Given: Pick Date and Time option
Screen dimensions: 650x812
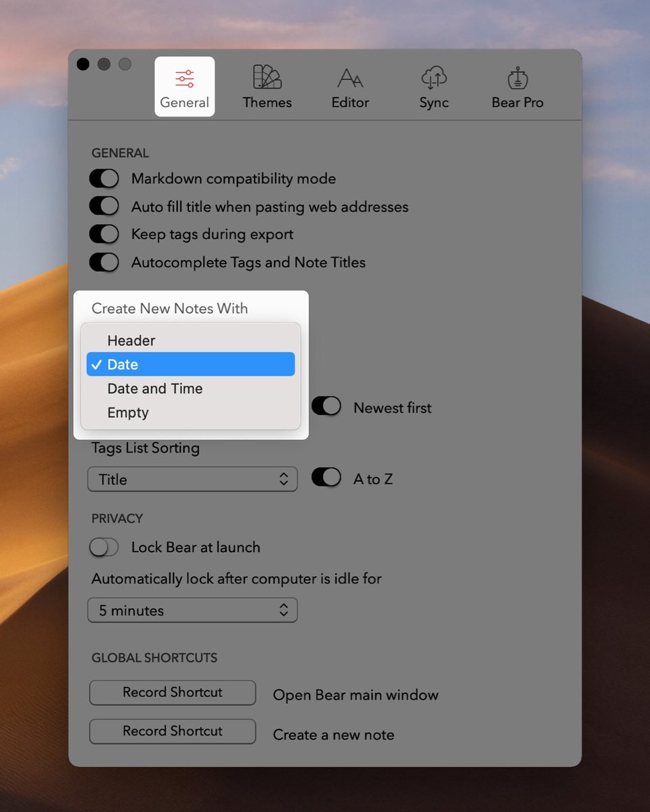Looking at the screenshot, I should pyautogui.click(x=190, y=388).
